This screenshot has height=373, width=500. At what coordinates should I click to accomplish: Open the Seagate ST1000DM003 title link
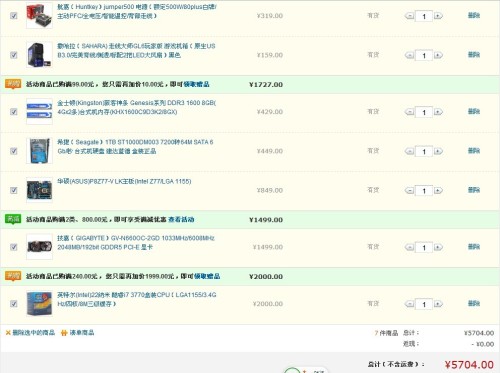click(x=135, y=146)
